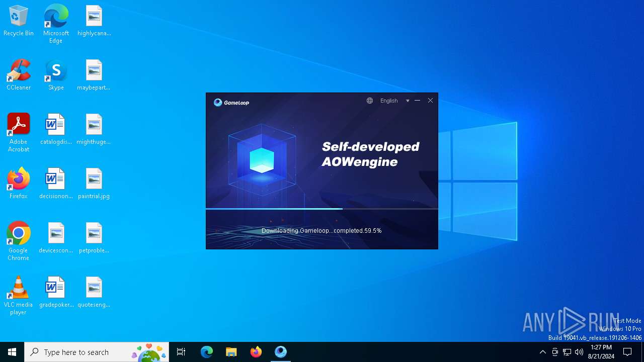
Task: Open the English language dropdown
Action: [389, 101]
